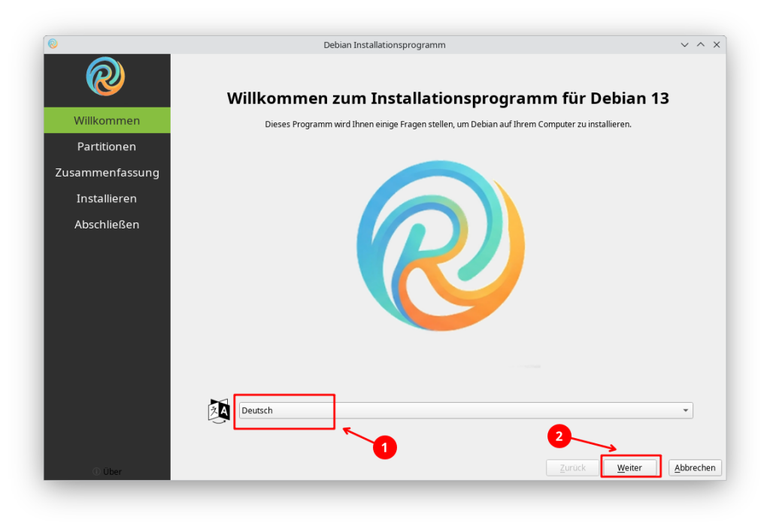Click the text 'Dieses Programm wird Ihnen einige Fragen stellen'

click(x=359, y=124)
